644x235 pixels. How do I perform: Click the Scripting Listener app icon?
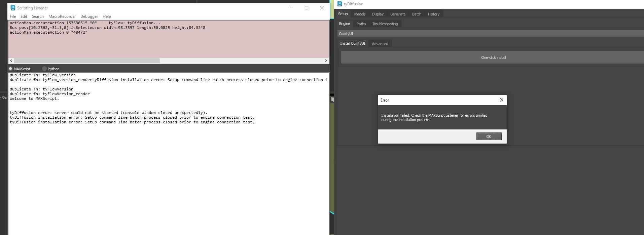[13, 8]
